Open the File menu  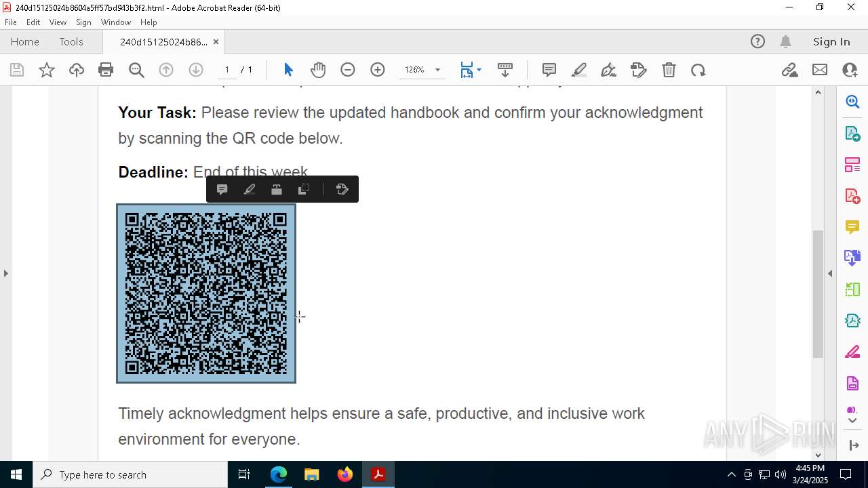click(11, 22)
